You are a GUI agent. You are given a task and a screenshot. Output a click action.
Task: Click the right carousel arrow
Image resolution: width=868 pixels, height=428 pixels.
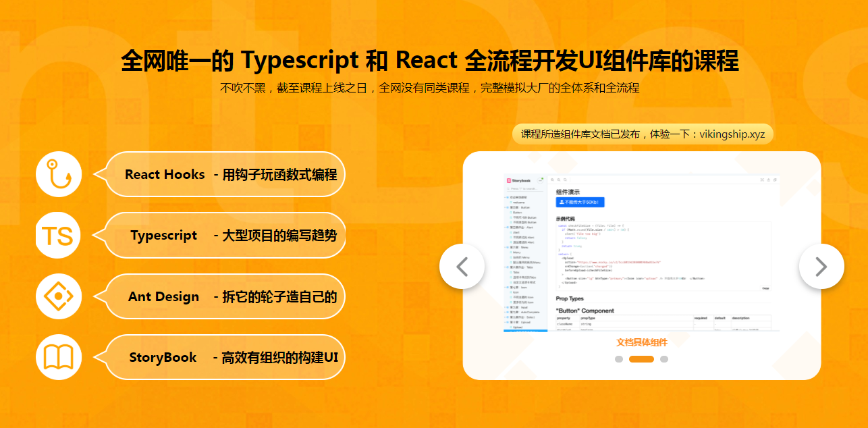pos(821,266)
